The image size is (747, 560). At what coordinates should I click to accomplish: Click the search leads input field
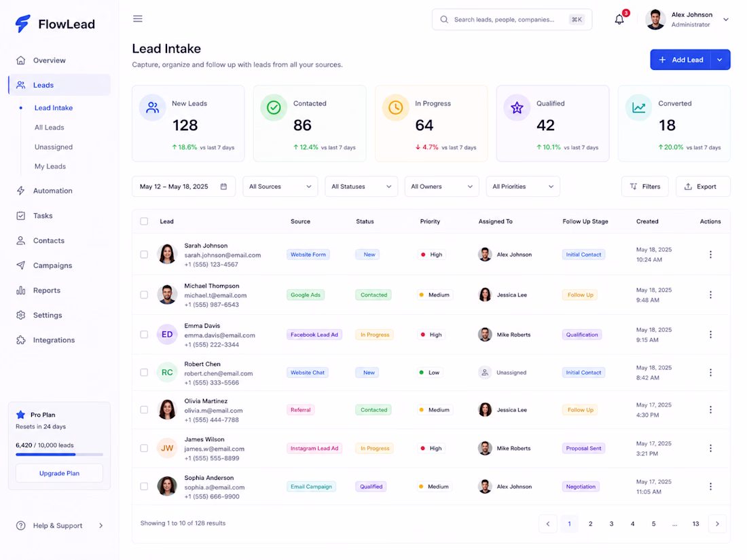(x=512, y=20)
